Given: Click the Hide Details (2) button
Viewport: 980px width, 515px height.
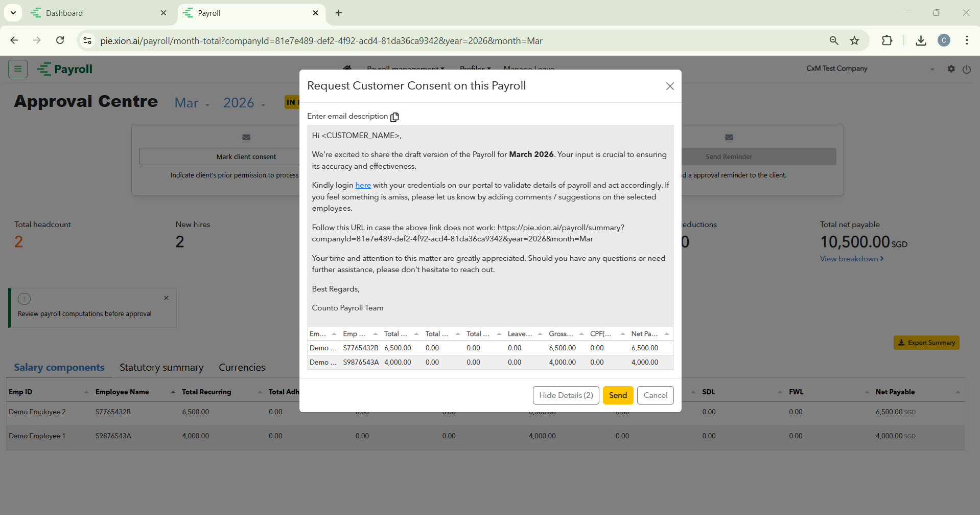Looking at the screenshot, I should [x=566, y=395].
